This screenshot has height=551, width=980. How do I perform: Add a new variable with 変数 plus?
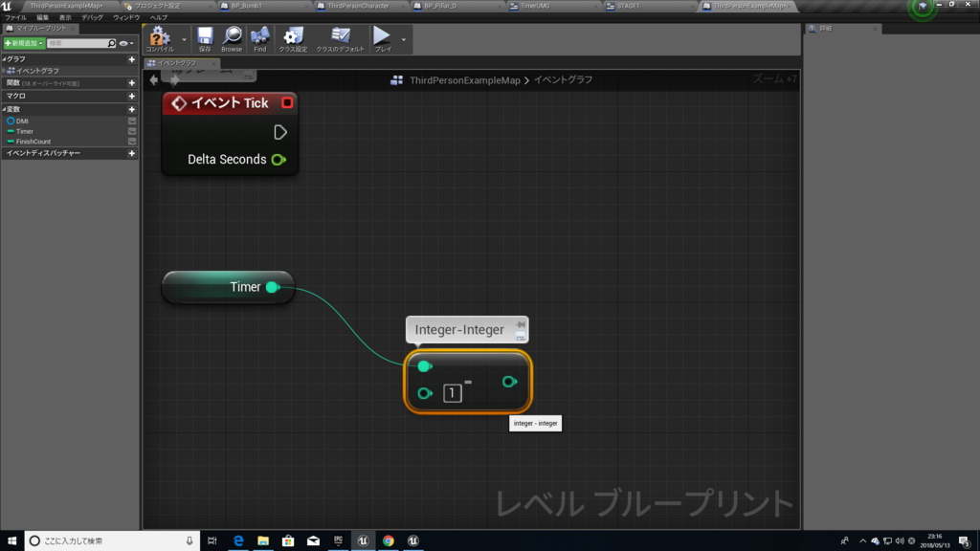coord(132,109)
